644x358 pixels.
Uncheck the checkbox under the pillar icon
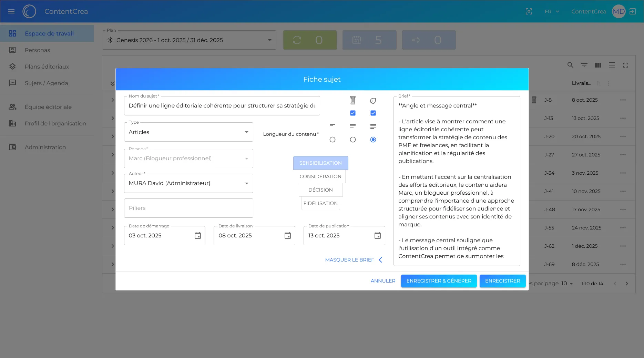click(352, 113)
